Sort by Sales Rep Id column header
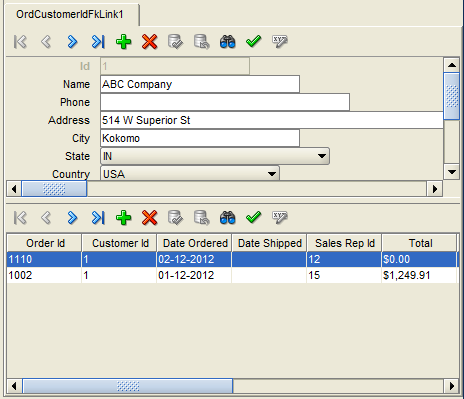Screen dimensions: 464x399 [344, 243]
